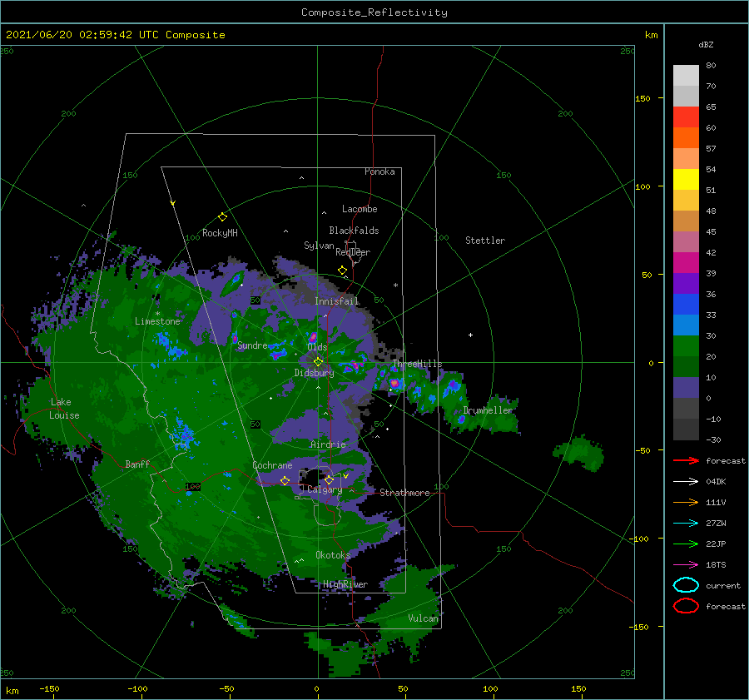
Task: Click the magenta 18TS arrow icon
Action: 686,565
